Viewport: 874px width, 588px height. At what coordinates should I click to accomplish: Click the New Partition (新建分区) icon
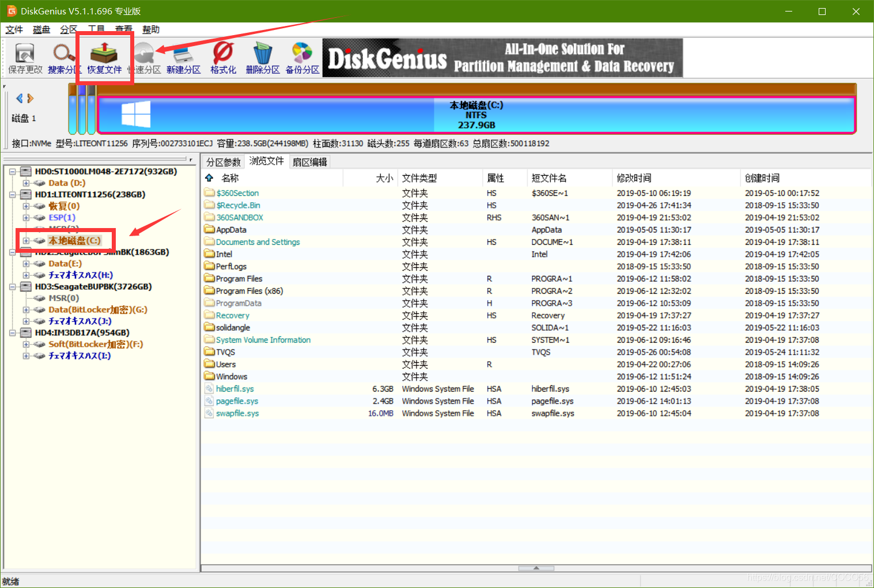[x=183, y=53]
